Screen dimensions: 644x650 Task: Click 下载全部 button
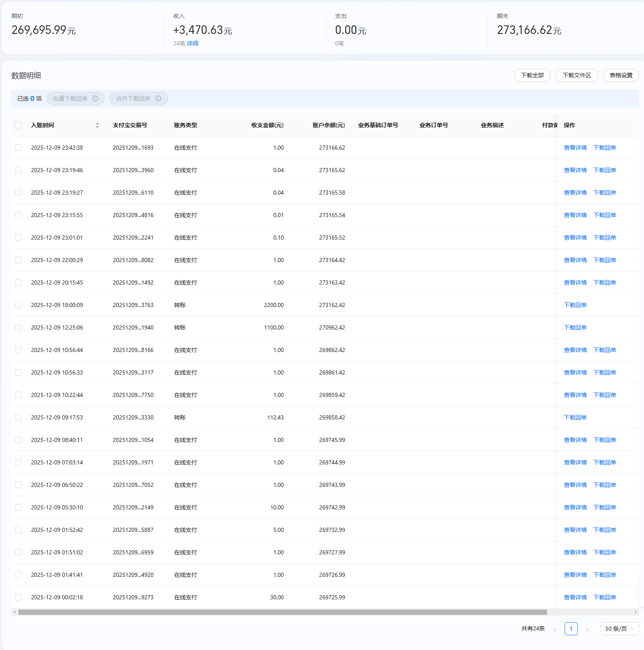click(532, 75)
